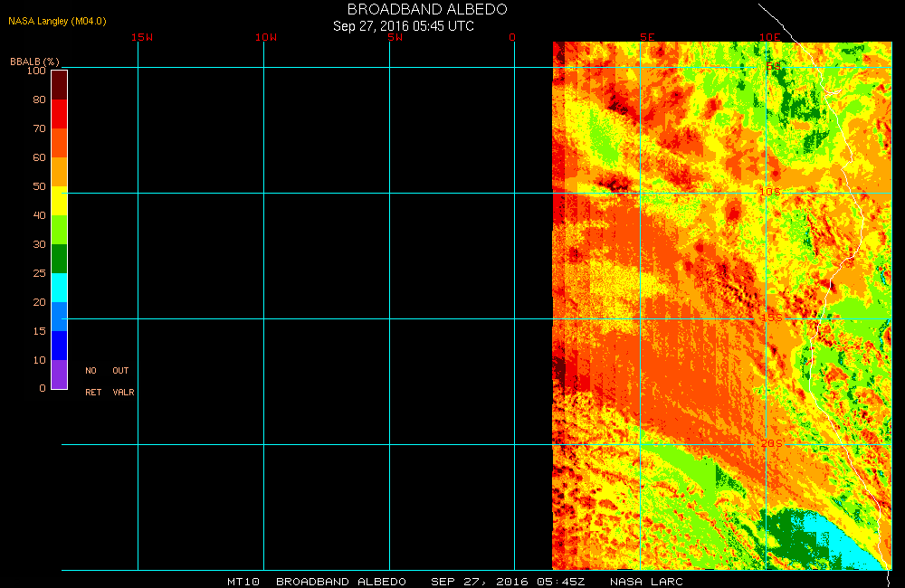
Task: Click the light blue 15-20% legend swatch
Action: pos(60,317)
